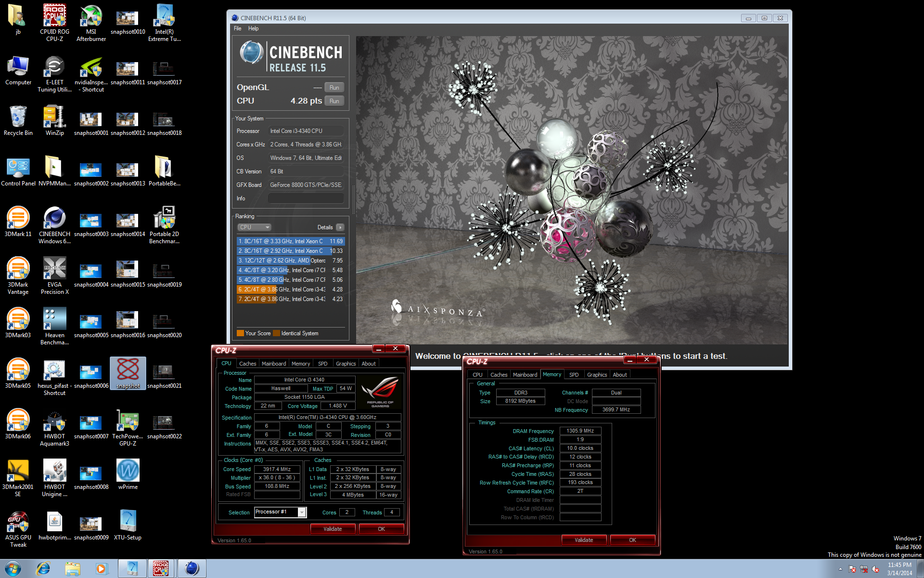Open CPU tab in right CPU-Z
The image size is (924, 578).
click(x=477, y=375)
